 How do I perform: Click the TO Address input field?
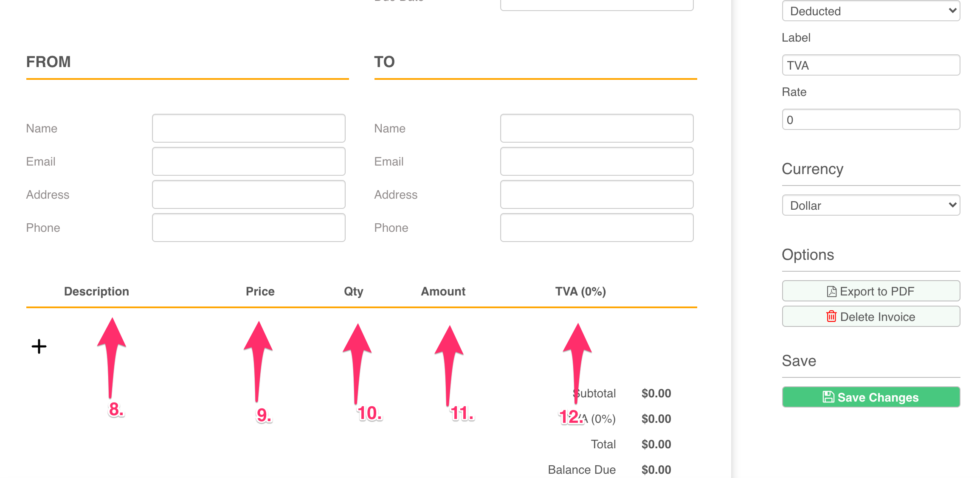point(597,194)
